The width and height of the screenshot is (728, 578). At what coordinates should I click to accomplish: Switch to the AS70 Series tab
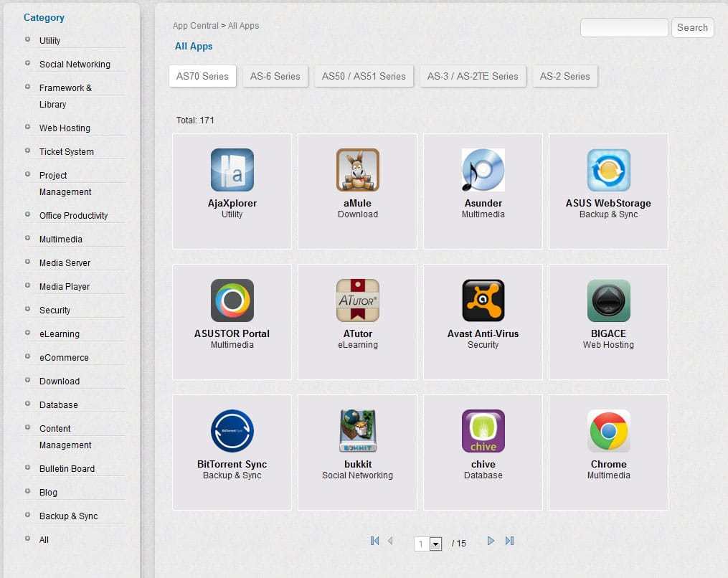tap(202, 76)
